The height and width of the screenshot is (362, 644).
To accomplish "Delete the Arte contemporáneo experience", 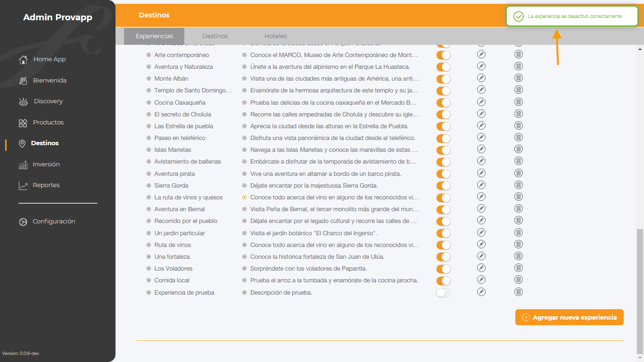I will pyautogui.click(x=519, y=54).
